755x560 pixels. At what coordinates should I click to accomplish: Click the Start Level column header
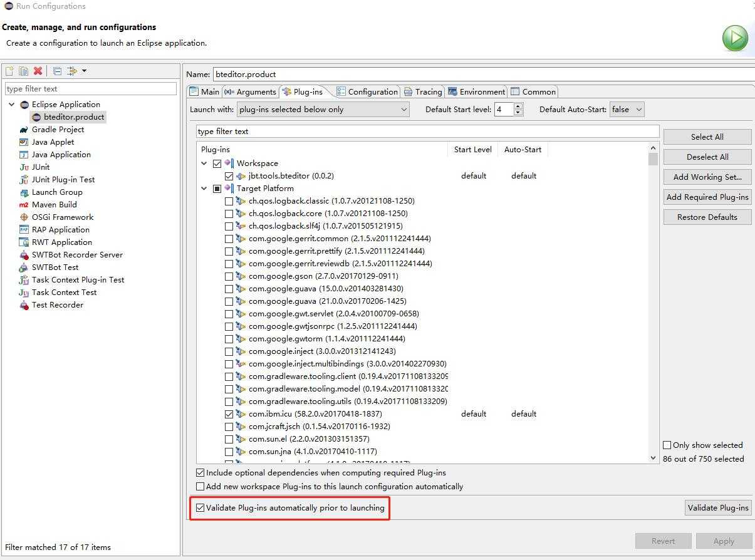(473, 150)
